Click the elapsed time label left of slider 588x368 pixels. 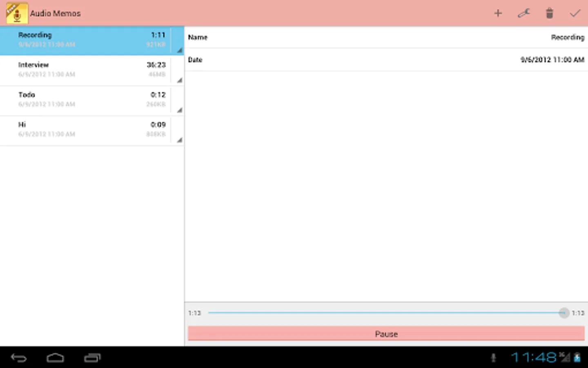[x=195, y=313]
